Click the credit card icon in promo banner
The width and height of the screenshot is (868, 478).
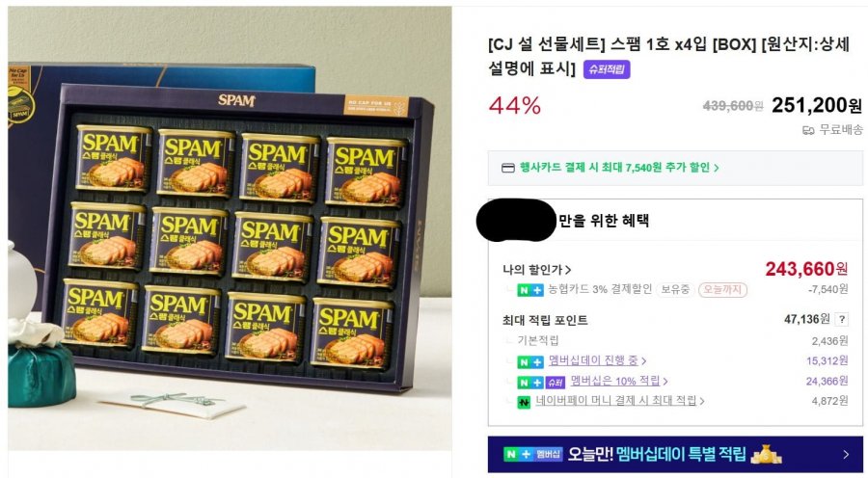click(507, 168)
